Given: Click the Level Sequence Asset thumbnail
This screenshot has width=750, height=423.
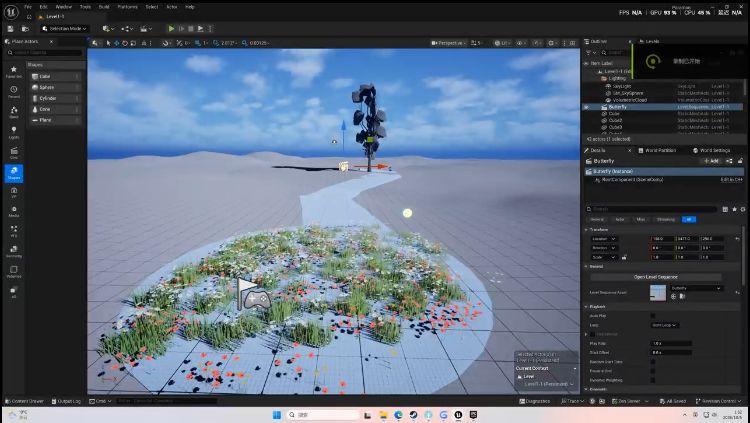Looking at the screenshot, I should point(658,293).
